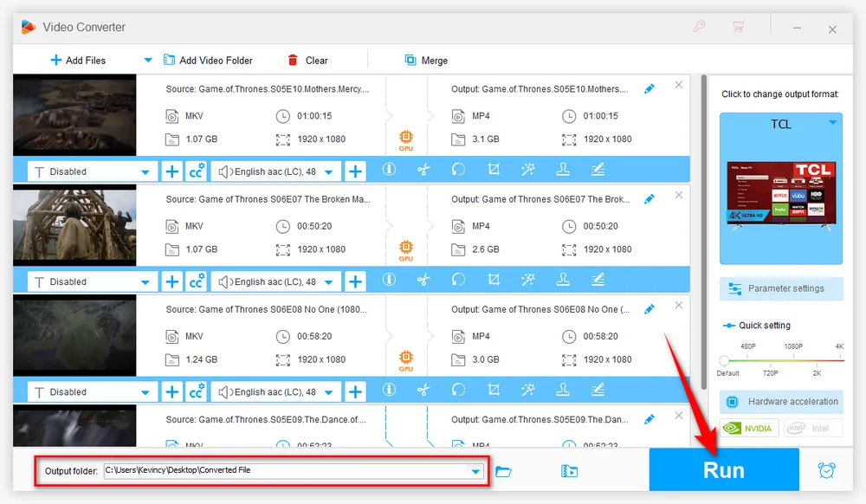Toggle Intel acceleration option
Screen dimensions: 866x504
click(x=811, y=428)
